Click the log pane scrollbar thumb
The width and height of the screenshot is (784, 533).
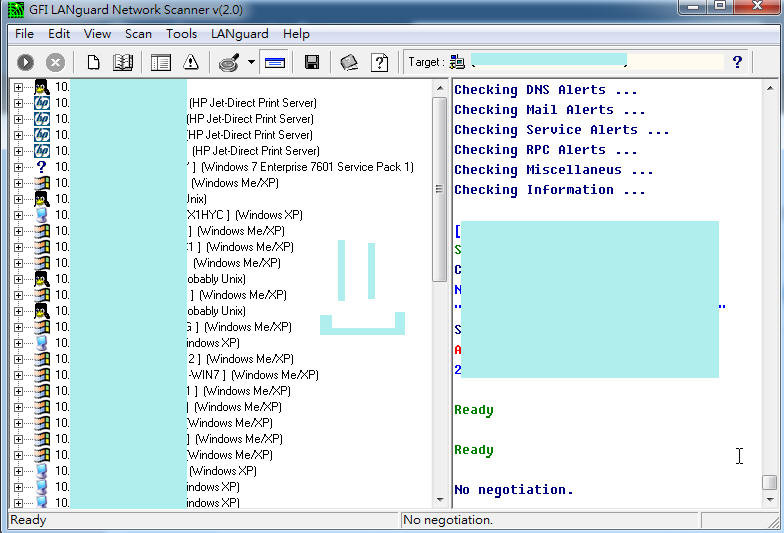(770, 482)
